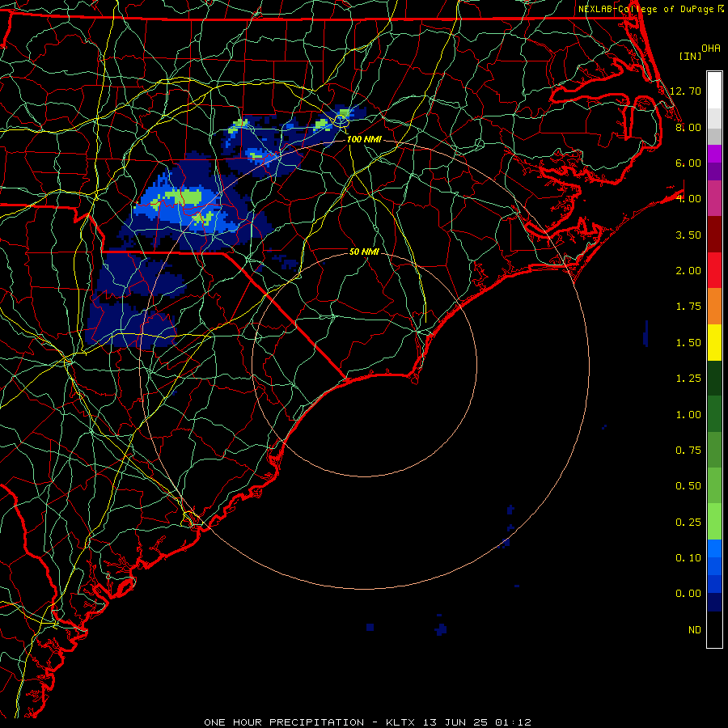Select the "0.00" legend label
The image size is (728, 728).
pyautogui.click(x=688, y=594)
